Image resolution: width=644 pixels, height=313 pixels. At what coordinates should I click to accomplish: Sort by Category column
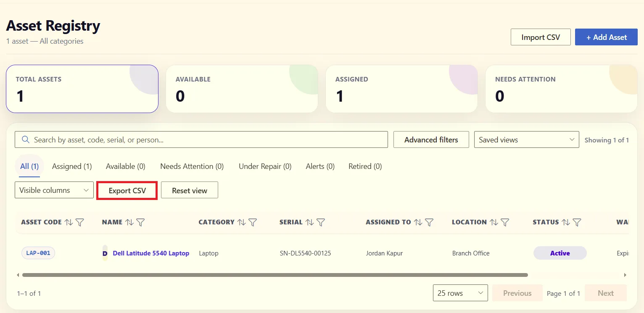241,222
